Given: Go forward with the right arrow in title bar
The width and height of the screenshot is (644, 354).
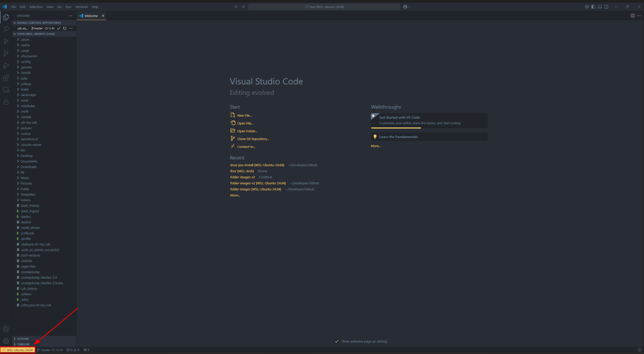Looking at the screenshot, I should tap(243, 7).
